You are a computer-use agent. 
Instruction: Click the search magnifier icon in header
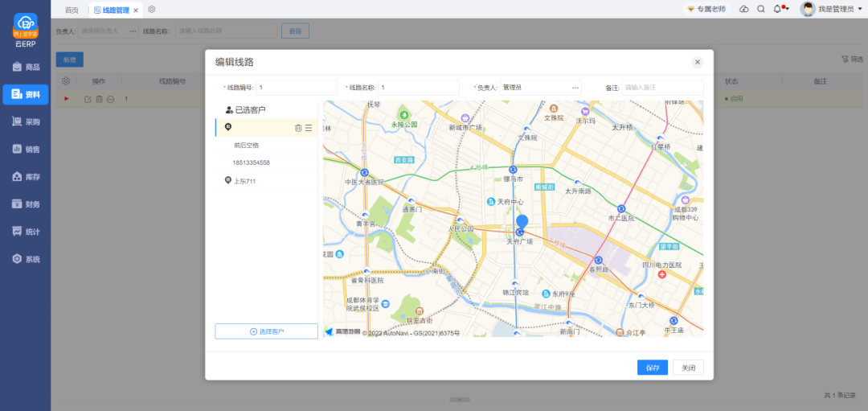760,10
